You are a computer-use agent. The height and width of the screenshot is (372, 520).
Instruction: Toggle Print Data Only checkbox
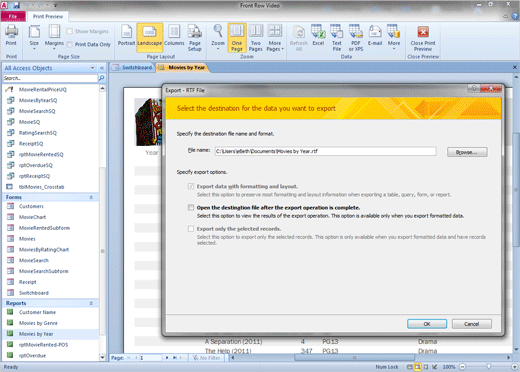click(69, 44)
